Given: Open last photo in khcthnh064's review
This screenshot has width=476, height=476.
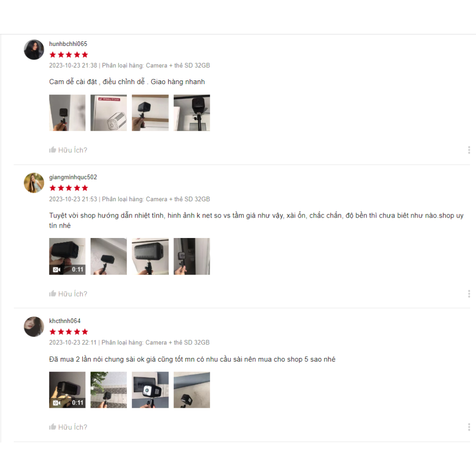Looking at the screenshot, I should click(x=192, y=390).
